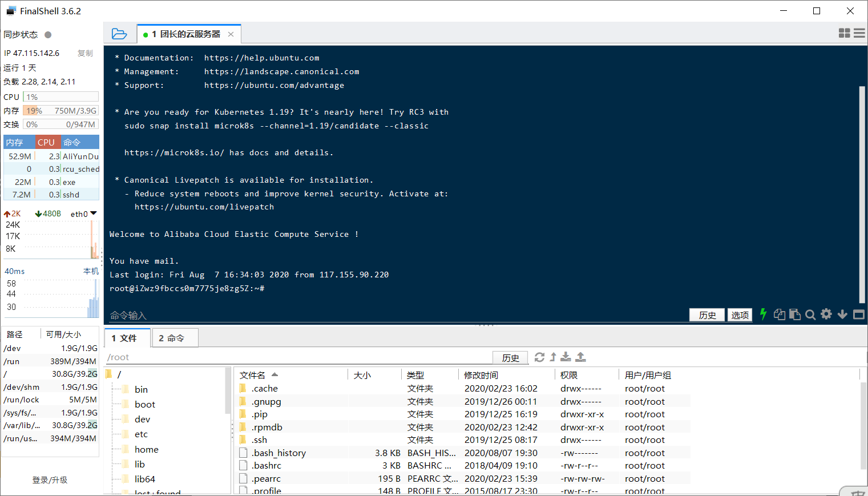Click root folder icon in tree

[x=108, y=374]
